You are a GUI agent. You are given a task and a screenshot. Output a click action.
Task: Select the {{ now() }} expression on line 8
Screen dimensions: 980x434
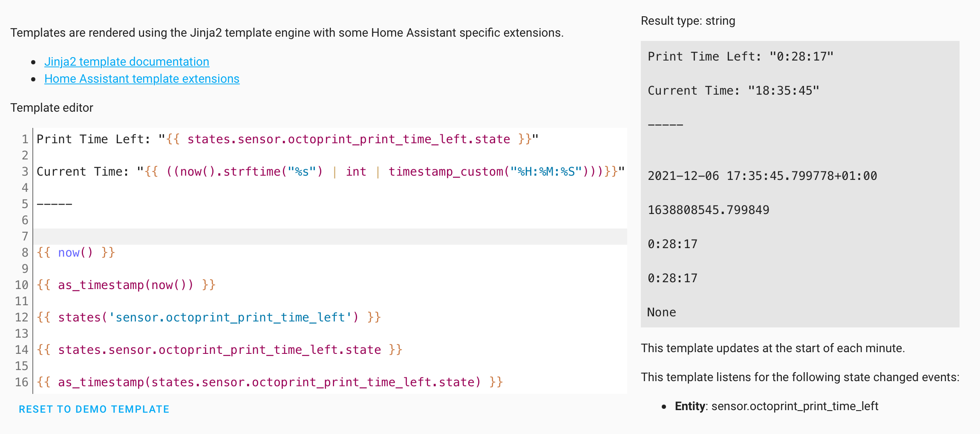click(75, 252)
